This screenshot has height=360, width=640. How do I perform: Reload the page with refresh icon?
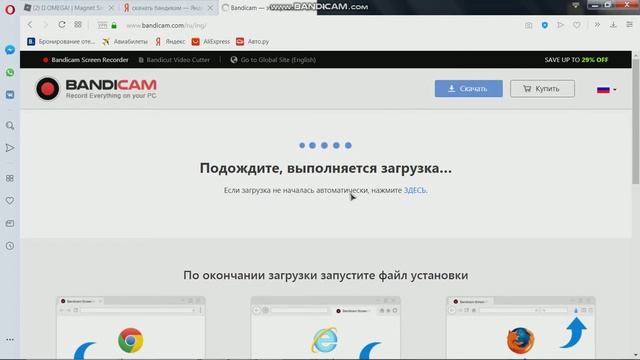[62, 25]
